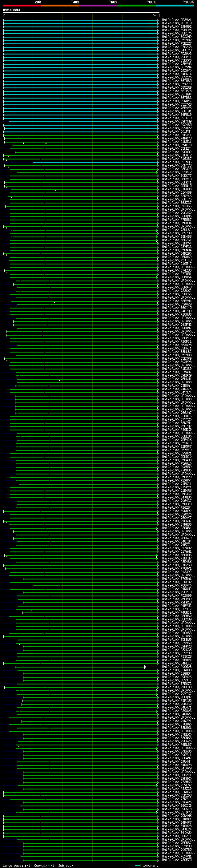This screenshot has height=868, width=197.
Task: Click the label UniRef100_B4FGJ4
Action: click(177, 74)
